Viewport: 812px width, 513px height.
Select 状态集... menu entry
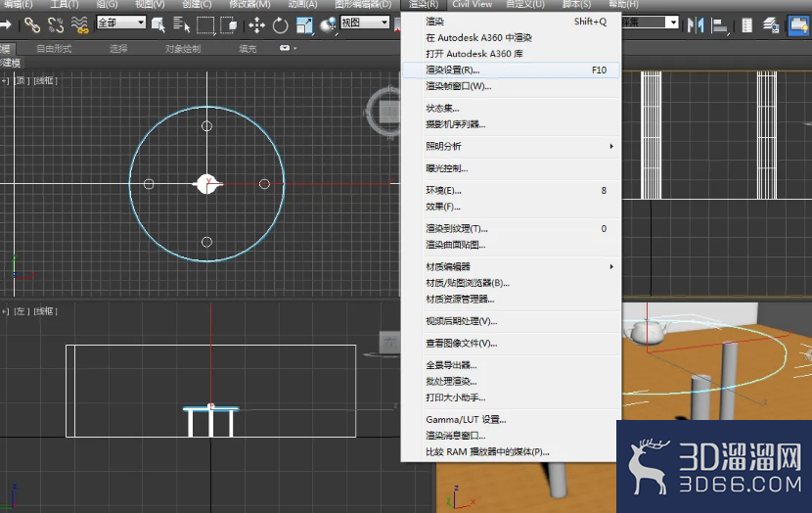click(x=511, y=109)
